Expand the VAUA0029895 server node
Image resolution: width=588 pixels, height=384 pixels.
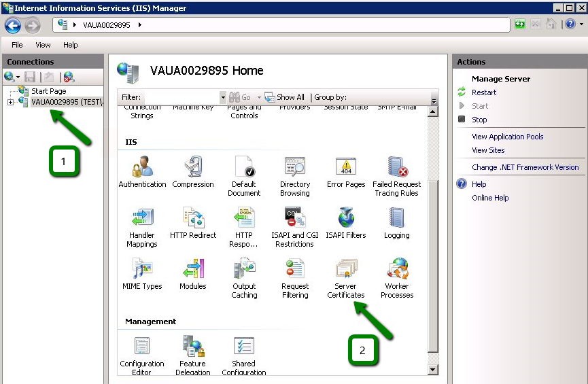[x=10, y=102]
